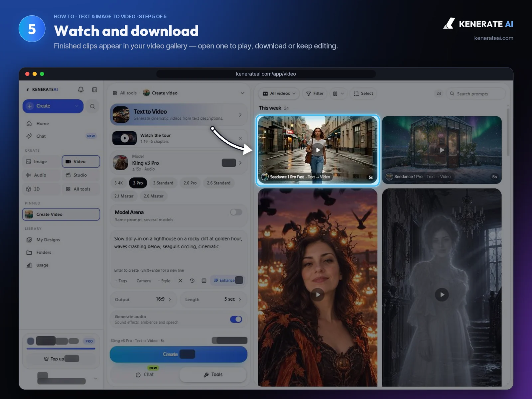
Task: Select the 2.6 Pro model variant
Action: [190, 183]
